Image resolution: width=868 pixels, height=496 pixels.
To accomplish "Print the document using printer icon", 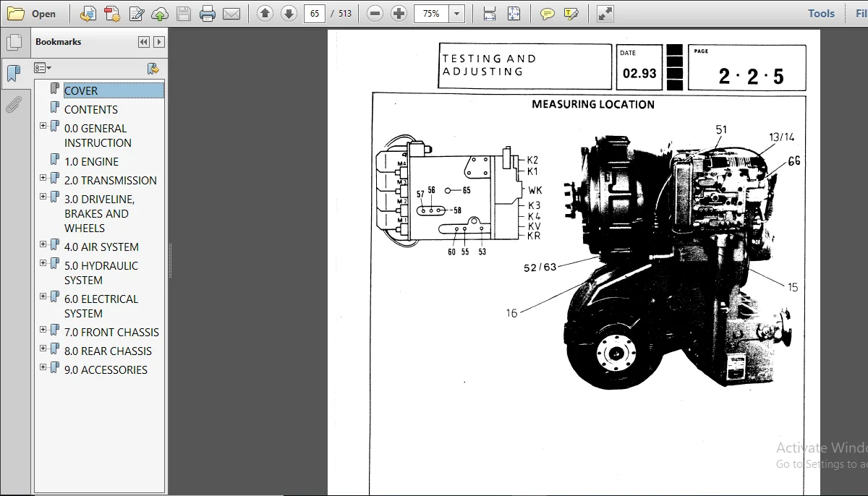I will [x=208, y=13].
